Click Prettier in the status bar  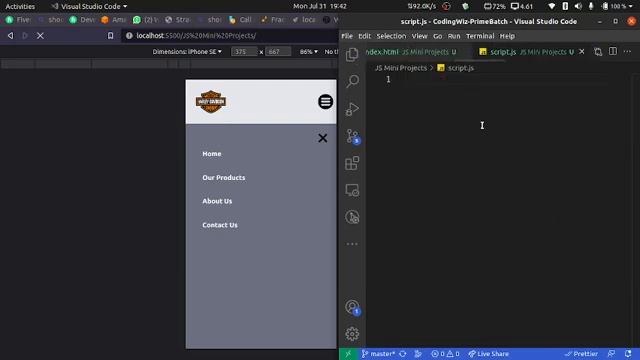tap(581, 354)
